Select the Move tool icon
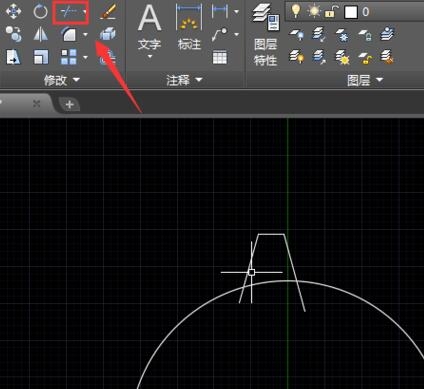The image size is (424, 389). (x=14, y=11)
